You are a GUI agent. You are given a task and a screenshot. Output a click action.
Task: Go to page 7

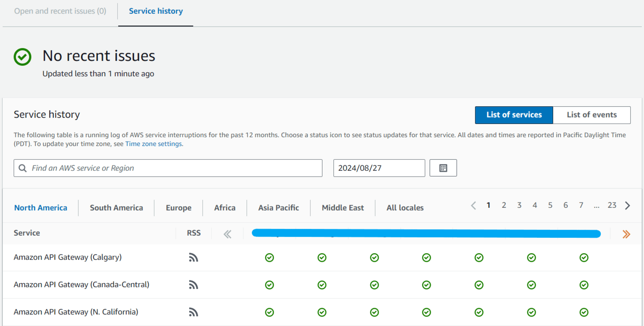click(x=581, y=205)
